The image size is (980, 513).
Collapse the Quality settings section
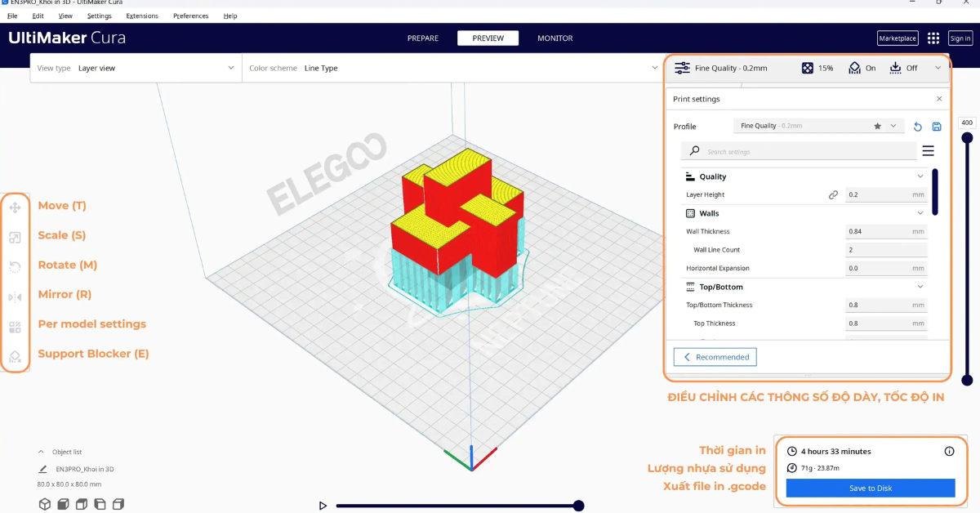point(920,176)
